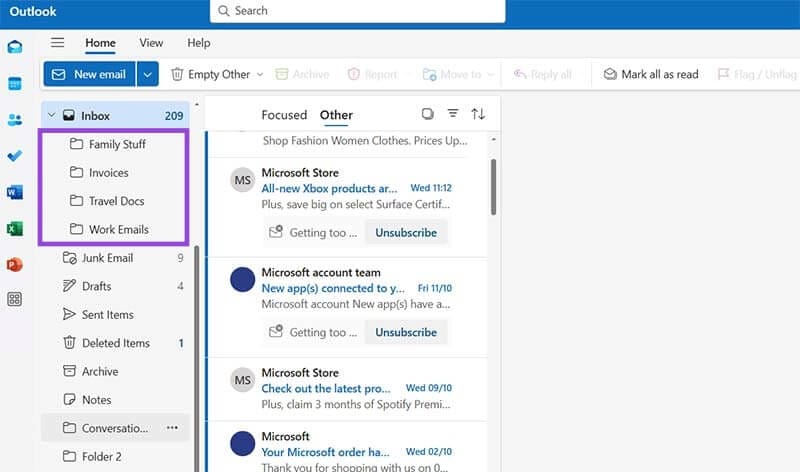Toggle the hamburger navigation pane icon

58,43
